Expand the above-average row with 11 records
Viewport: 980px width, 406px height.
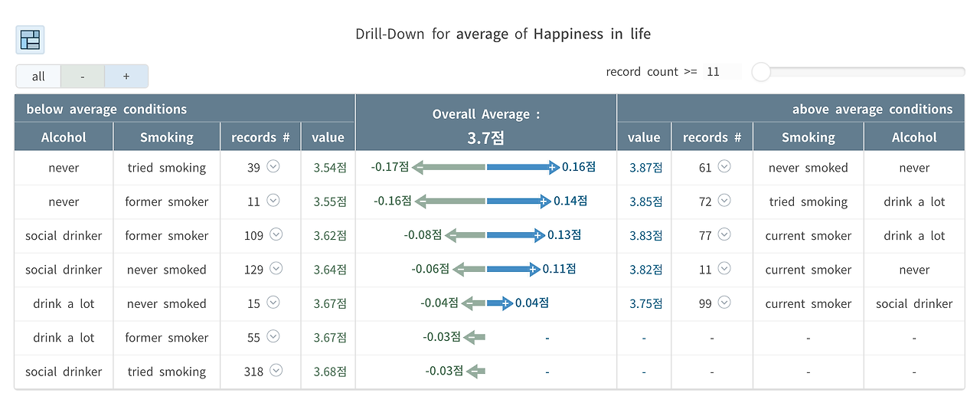pyautogui.click(x=724, y=268)
